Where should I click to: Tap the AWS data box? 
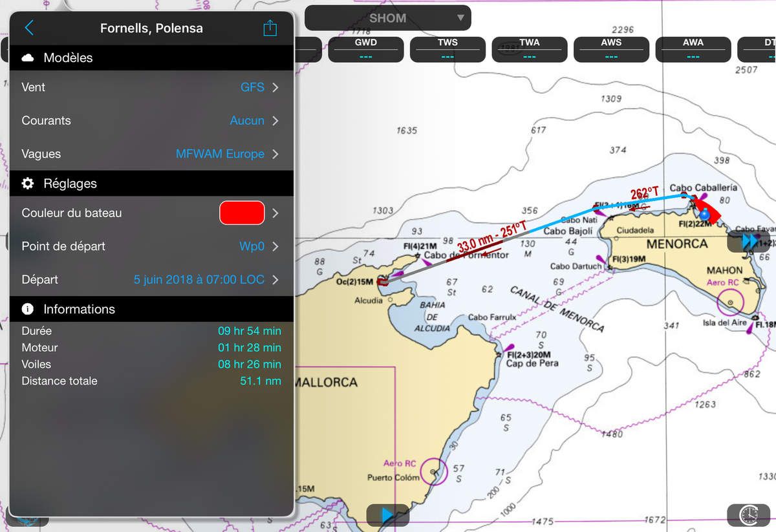pyautogui.click(x=611, y=49)
